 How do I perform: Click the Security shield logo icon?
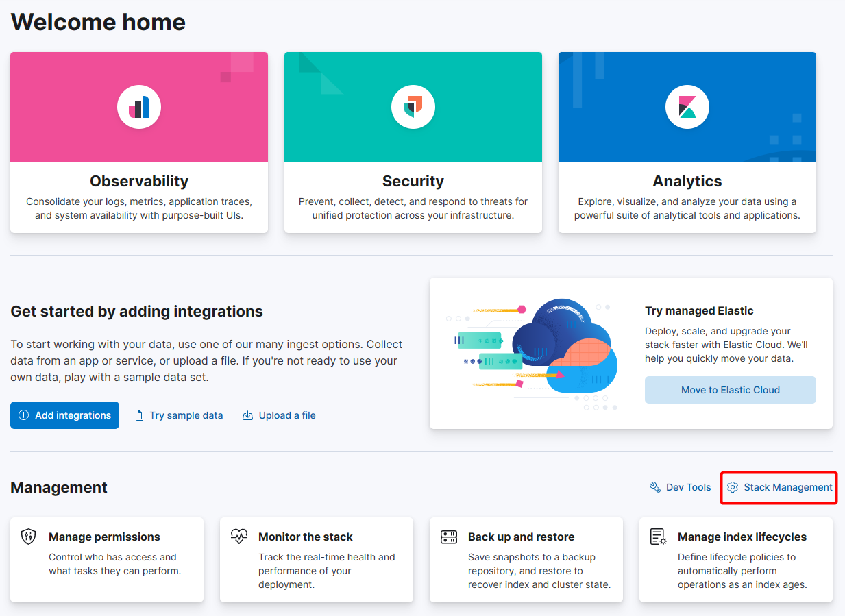point(413,107)
